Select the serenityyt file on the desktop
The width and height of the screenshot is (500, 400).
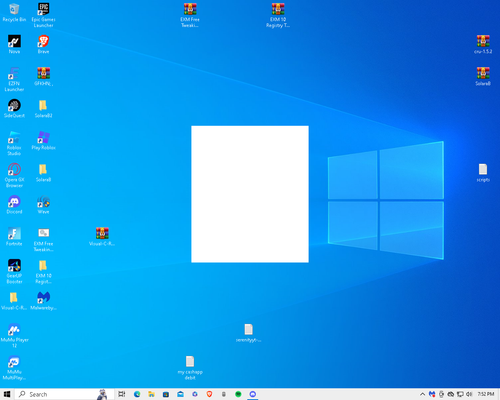[x=248, y=332]
